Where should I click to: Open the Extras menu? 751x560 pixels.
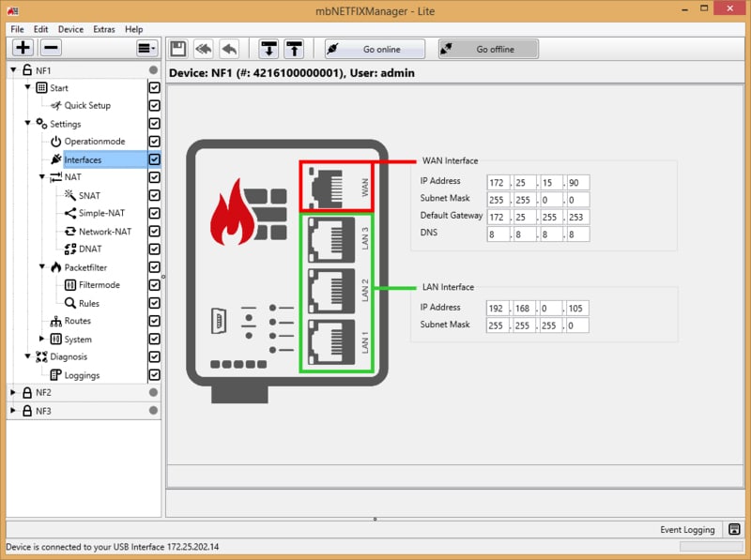pos(104,29)
